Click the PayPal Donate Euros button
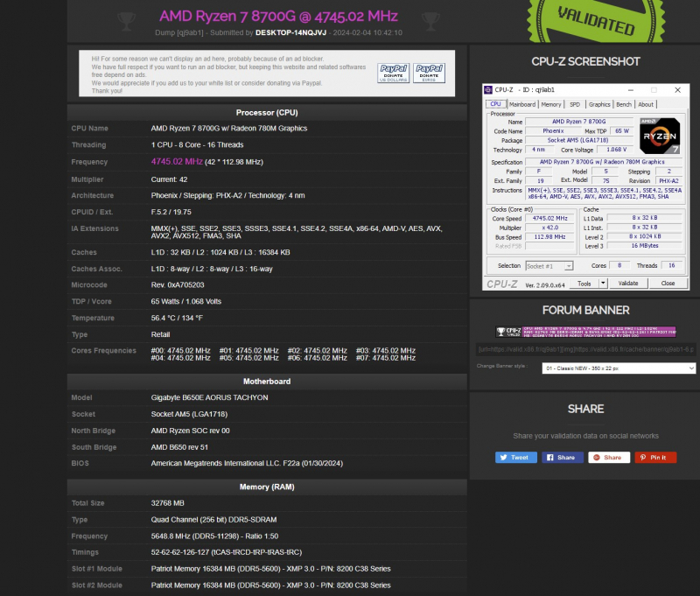 [x=429, y=72]
